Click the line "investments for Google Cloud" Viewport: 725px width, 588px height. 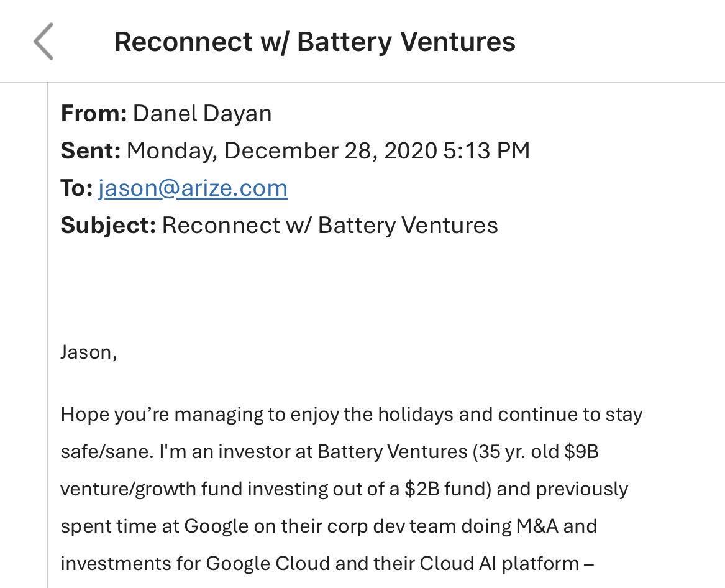[x=327, y=564]
